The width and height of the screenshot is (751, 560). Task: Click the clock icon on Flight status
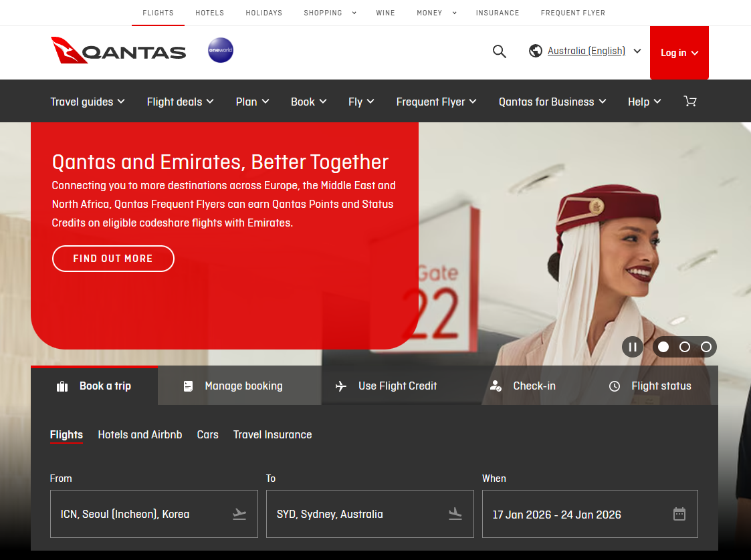tap(615, 386)
